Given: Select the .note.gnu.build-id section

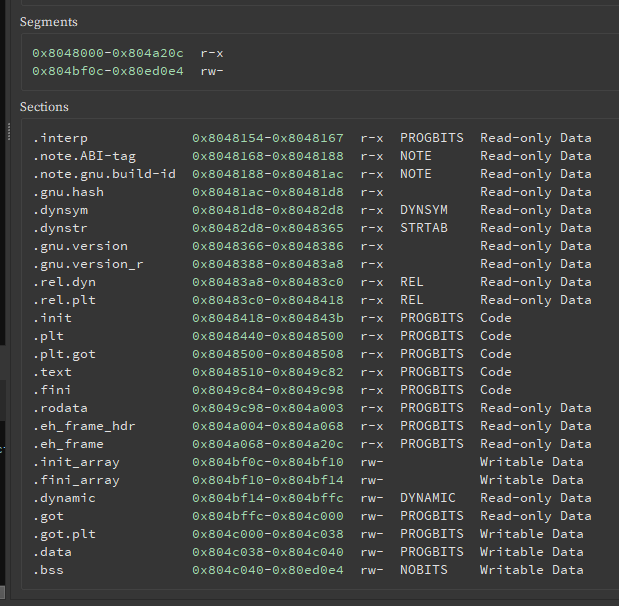Looking at the screenshot, I should click(x=104, y=174).
